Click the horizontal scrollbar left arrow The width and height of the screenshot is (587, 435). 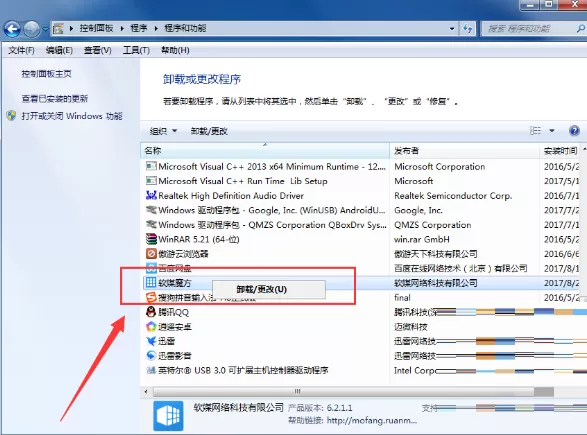point(146,392)
